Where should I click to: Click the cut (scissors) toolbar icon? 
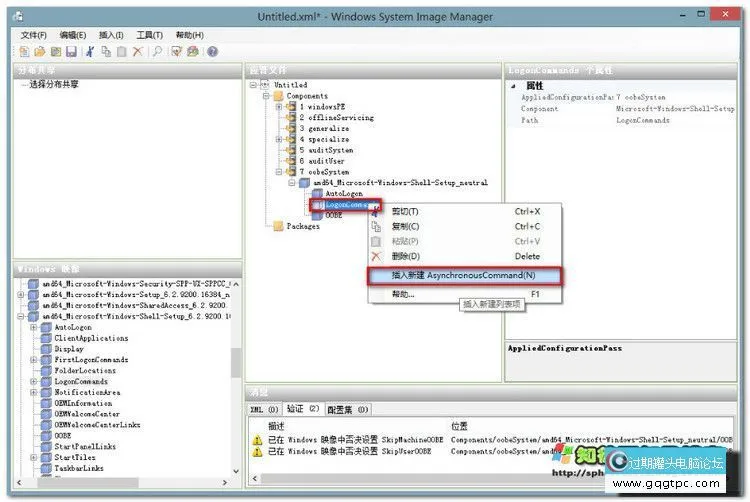click(x=90, y=51)
